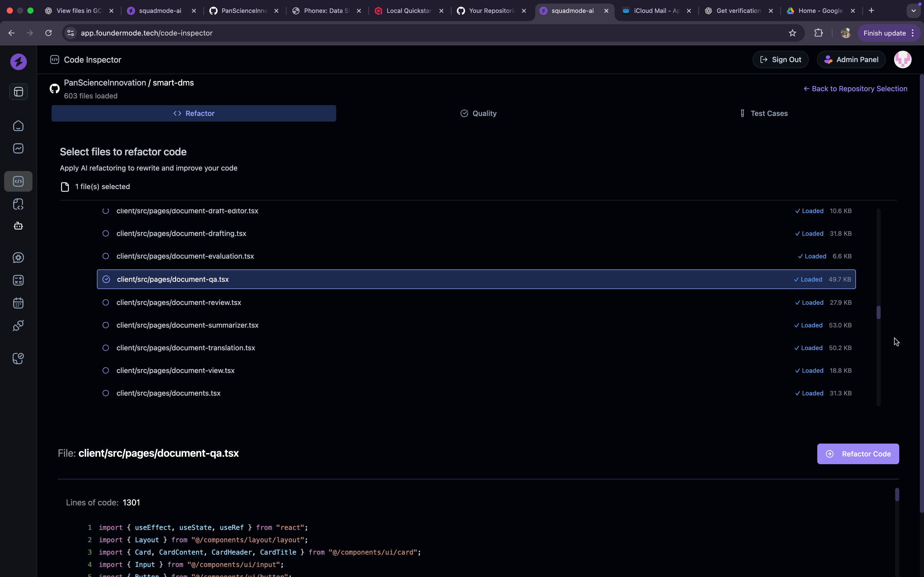
Task: Open the user avatar menu top right
Action: click(x=902, y=60)
